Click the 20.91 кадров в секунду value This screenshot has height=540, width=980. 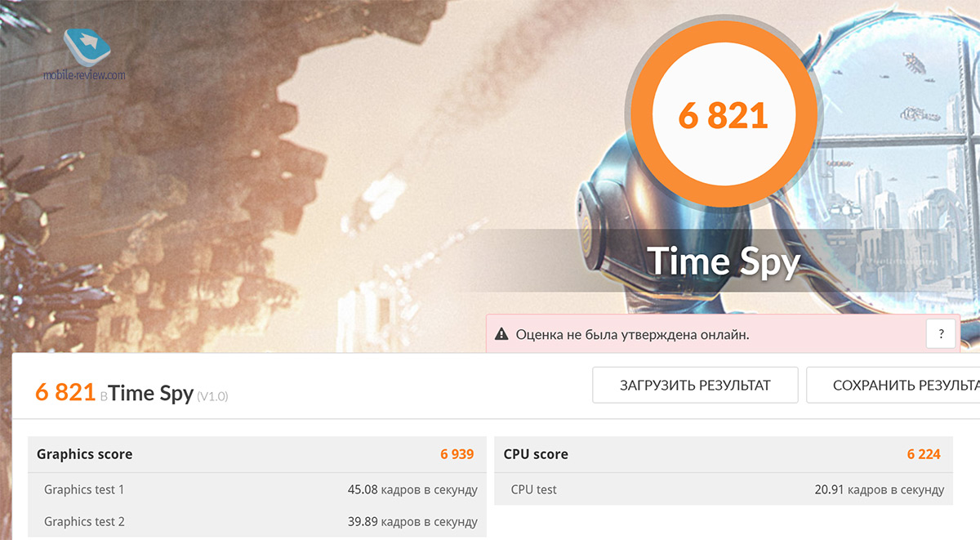pyautogui.click(x=879, y=489)
